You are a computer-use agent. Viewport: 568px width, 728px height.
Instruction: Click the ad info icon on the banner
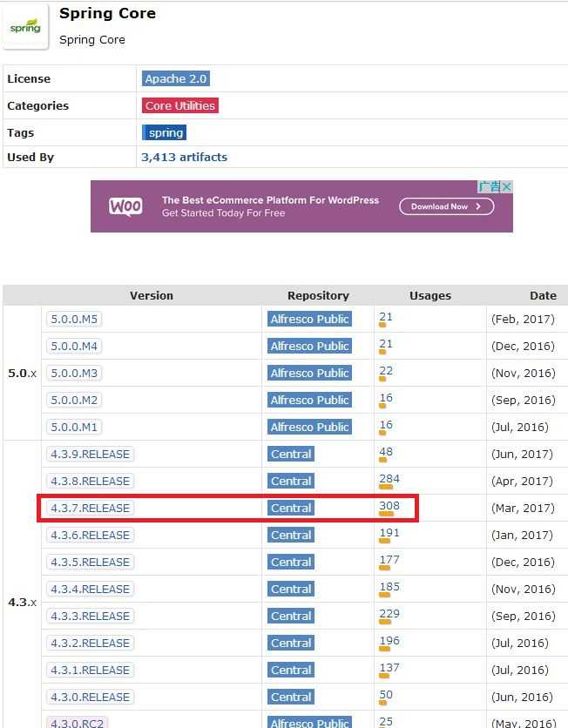490,186
